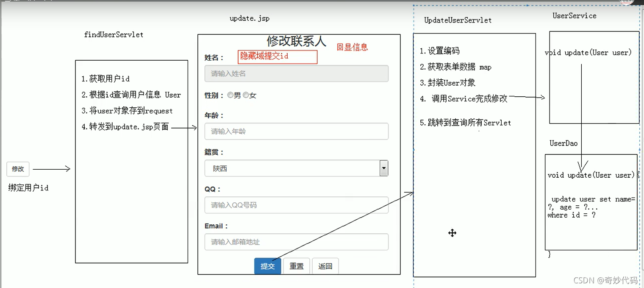Viewport: 644px width, 288px height.
Task: Click the findUserServlet title
Action: [x=114, y=35]
